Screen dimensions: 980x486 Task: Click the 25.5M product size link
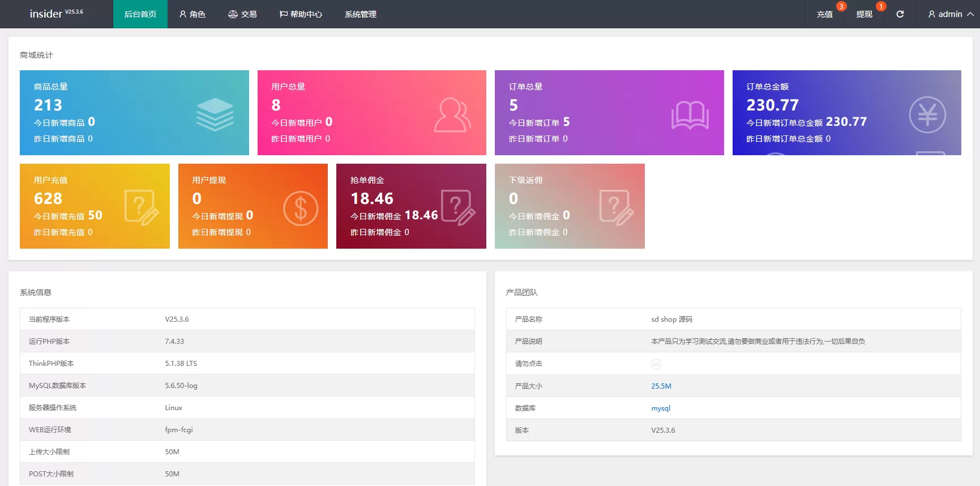(x=661, y=386)
